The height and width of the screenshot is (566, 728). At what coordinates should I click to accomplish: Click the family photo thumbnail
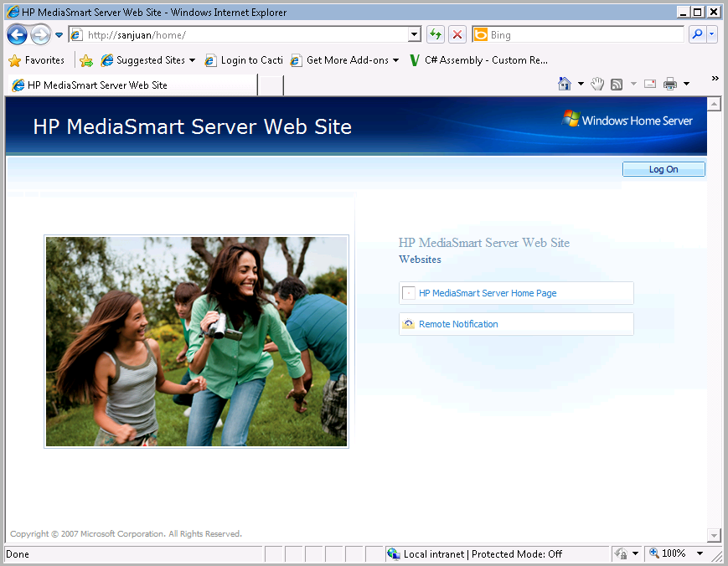196,342
